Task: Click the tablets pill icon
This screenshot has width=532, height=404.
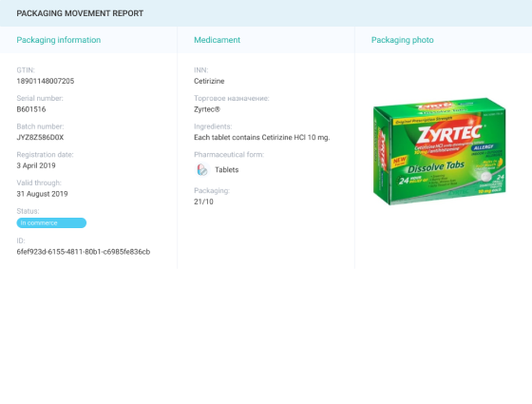Action: (202, 169)
